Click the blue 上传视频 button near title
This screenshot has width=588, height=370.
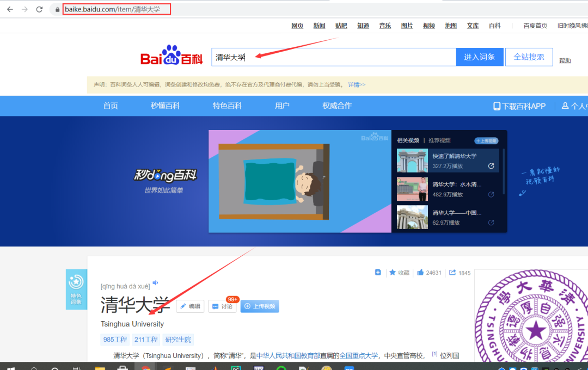260,306
